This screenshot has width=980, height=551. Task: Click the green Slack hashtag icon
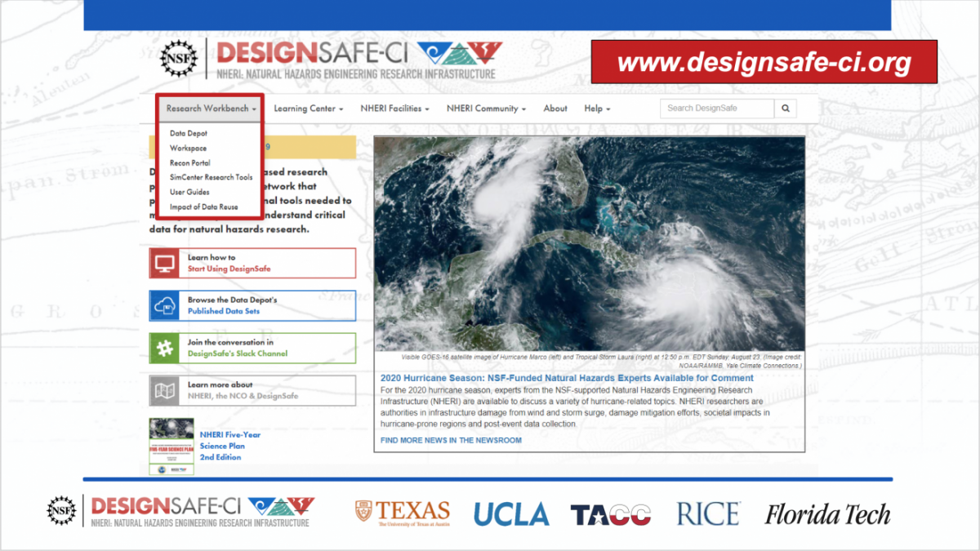[165, 348]
